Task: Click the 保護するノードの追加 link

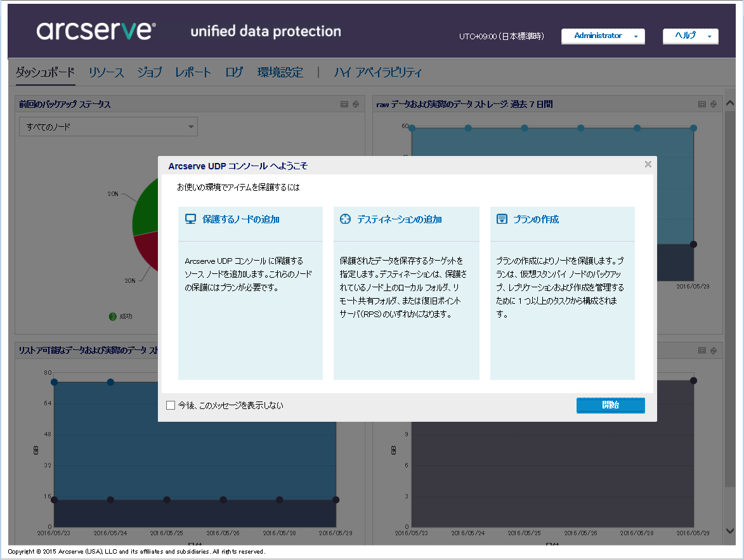Action: click(x=240, y=219)
